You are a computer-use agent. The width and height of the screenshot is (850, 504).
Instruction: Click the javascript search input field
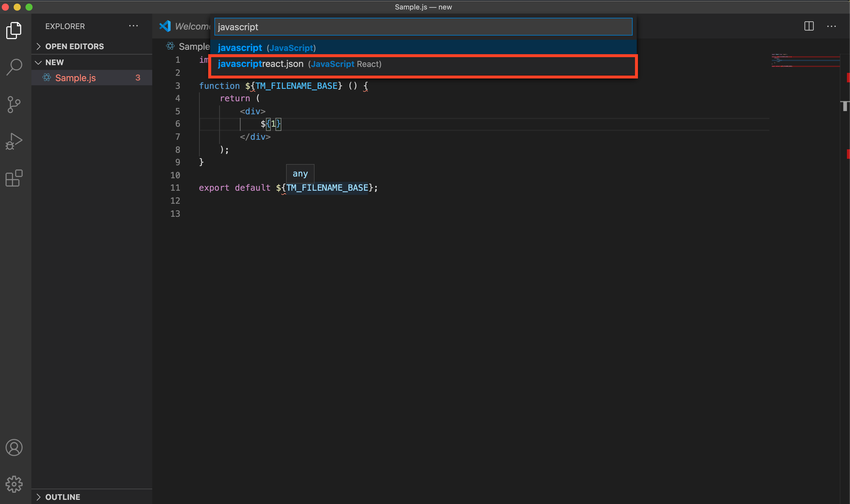click(x=423, y=27)
